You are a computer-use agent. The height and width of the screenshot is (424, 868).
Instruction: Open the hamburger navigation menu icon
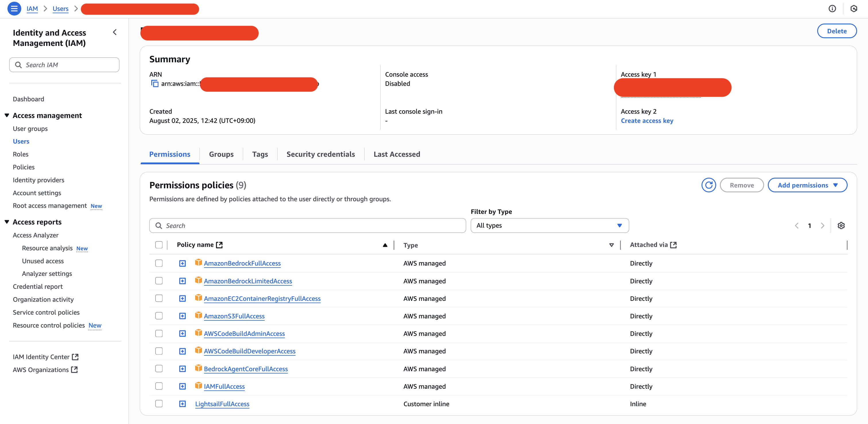pos(14,9)
